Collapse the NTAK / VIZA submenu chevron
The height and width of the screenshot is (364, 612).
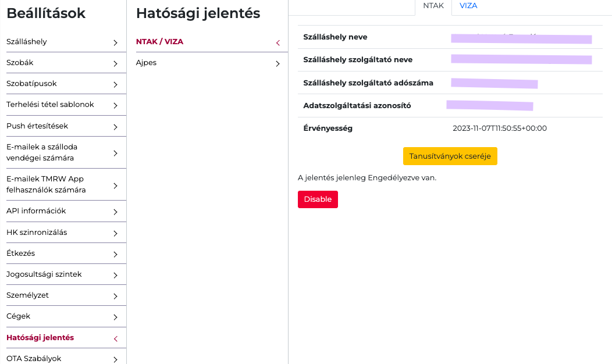(x=277, y=42)
